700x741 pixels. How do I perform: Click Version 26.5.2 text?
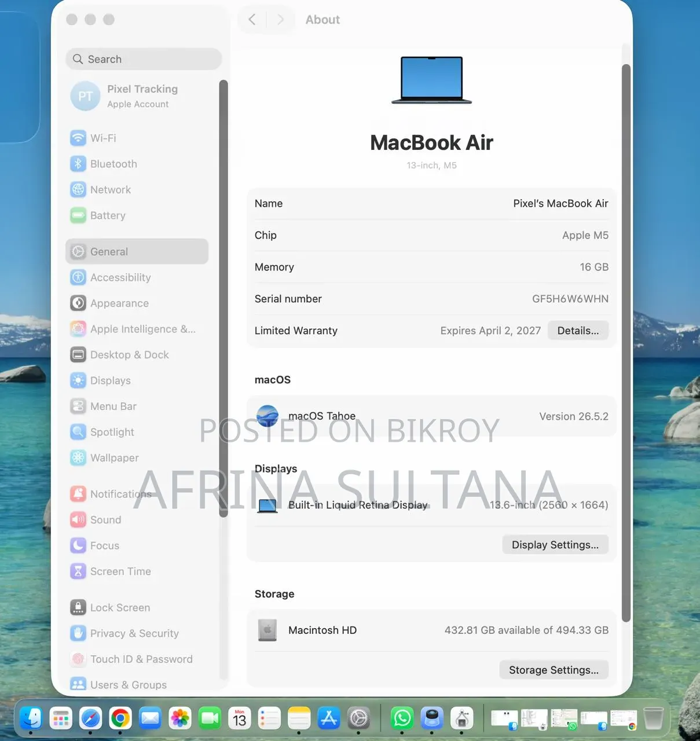click(x=574, y=417)
